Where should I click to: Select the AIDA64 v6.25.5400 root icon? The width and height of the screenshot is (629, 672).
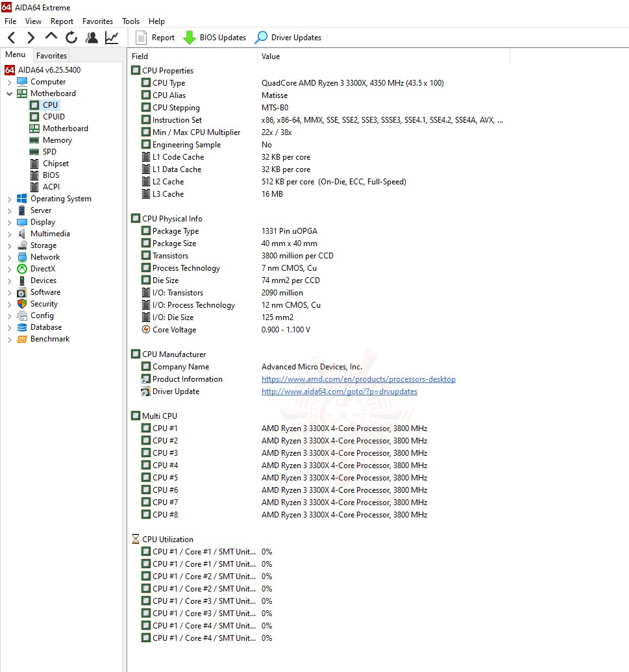coord(10,70)
